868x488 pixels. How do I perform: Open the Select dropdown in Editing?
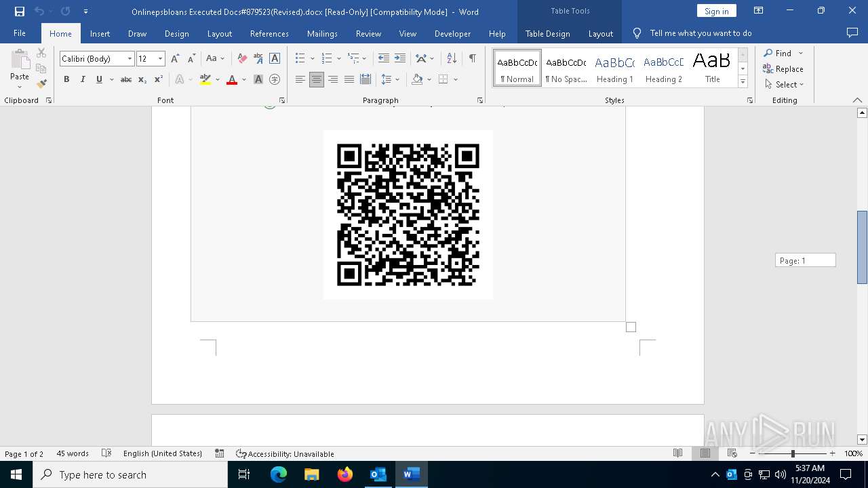tap(785, 85)
